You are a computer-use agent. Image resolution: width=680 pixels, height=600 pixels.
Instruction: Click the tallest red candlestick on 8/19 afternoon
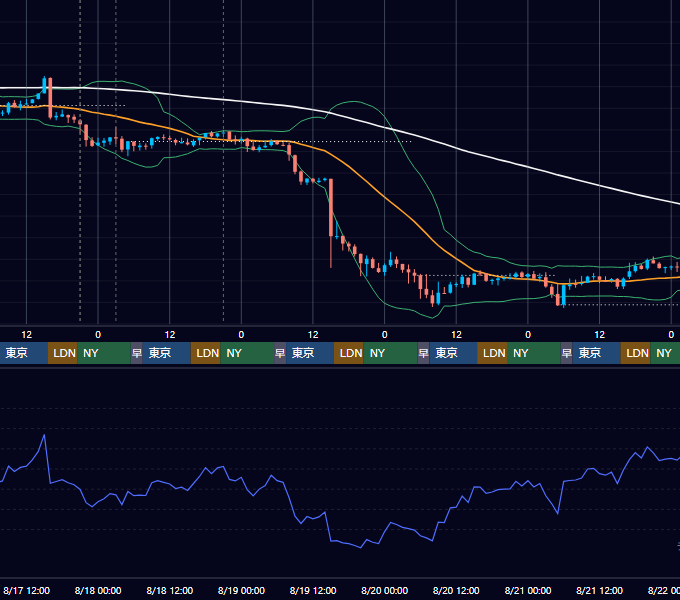(331, 208)
